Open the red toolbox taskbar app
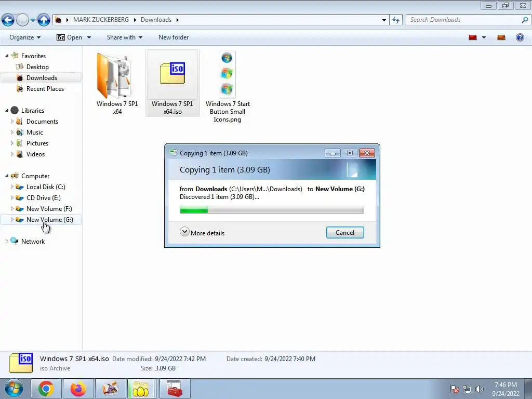The width and height of the screenshot is (532, 399). click(175, 389)
